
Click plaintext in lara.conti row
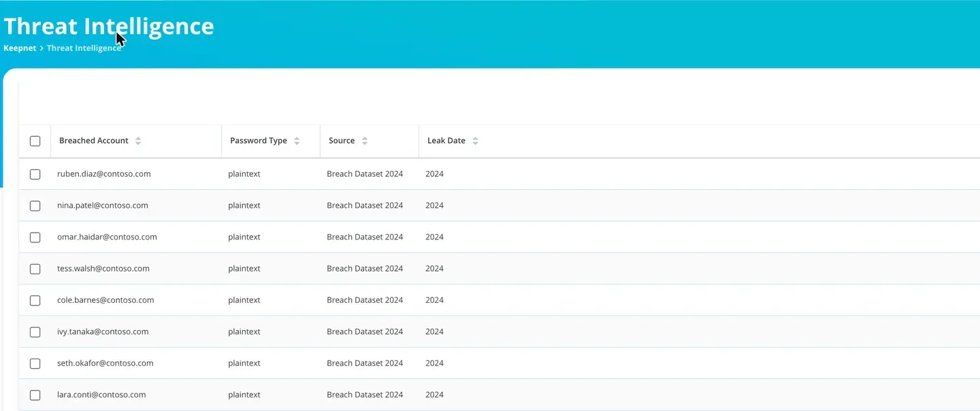click(x=244, y=395)
